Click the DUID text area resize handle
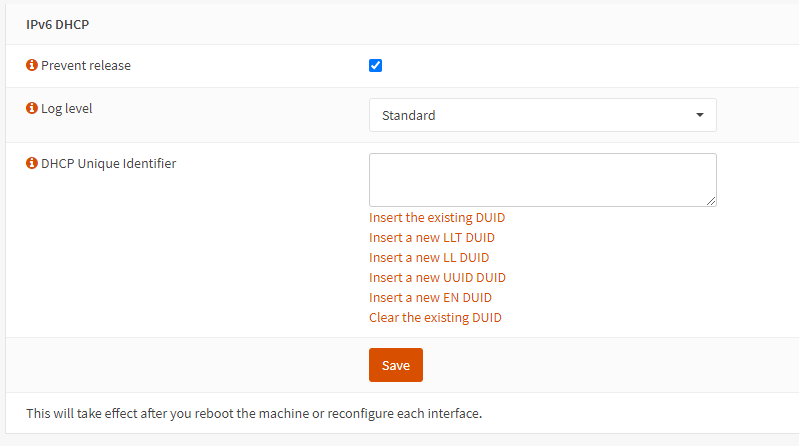Image resolution: width=799 pixels, height=446 pixels. click(x=711, y=201)
